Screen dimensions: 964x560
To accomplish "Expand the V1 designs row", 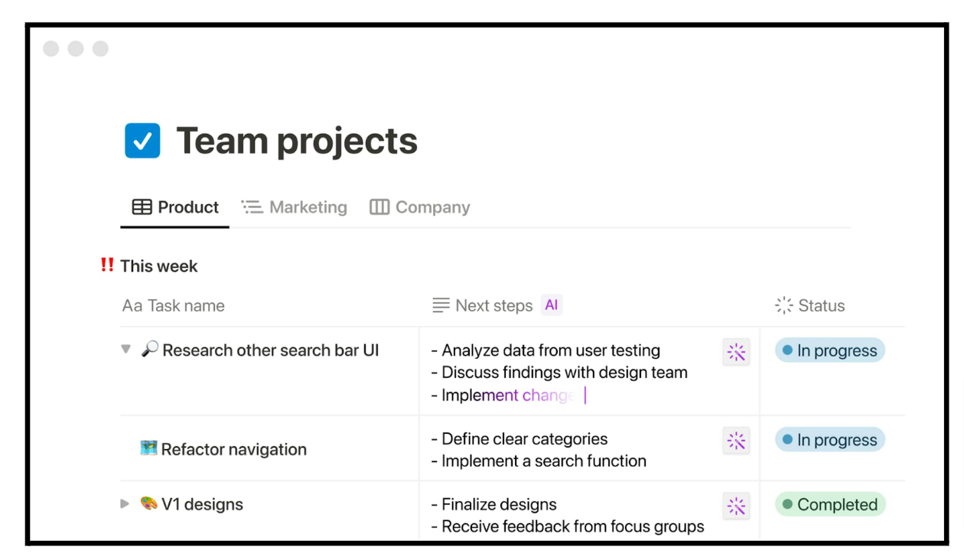I will point(125,504).
